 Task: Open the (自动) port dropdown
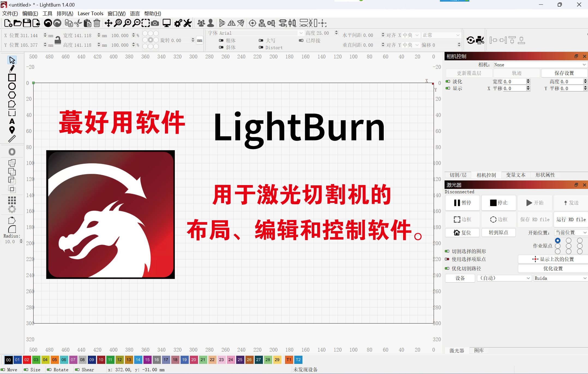(504, 278)
